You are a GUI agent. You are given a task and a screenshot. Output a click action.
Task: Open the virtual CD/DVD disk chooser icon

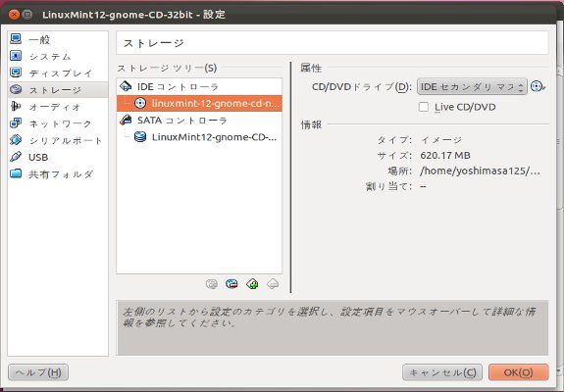click(x=538, y=86)
